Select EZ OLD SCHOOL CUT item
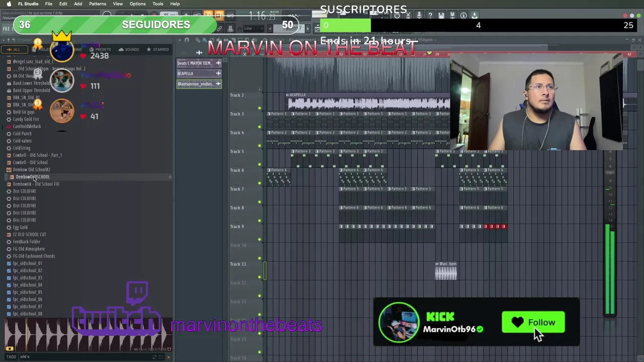The height and width of the screenshot is (362, 644). tap(29, 235)
